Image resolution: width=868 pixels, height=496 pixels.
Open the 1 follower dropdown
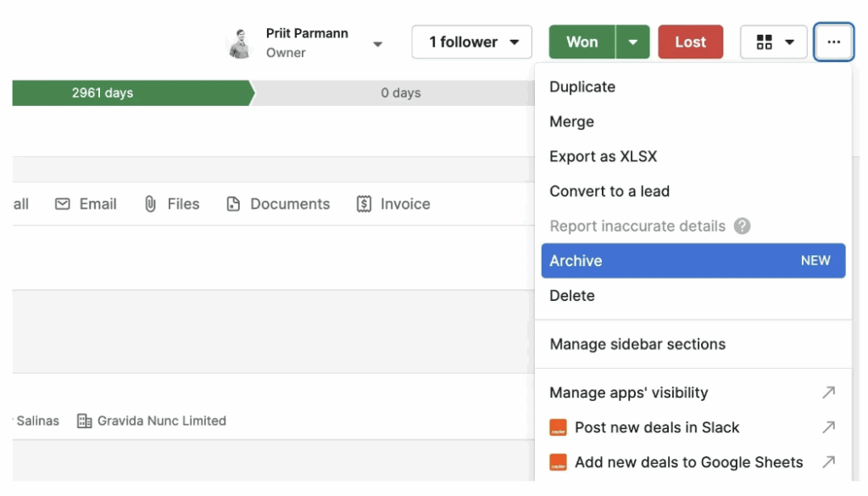(x=471, y=42)
